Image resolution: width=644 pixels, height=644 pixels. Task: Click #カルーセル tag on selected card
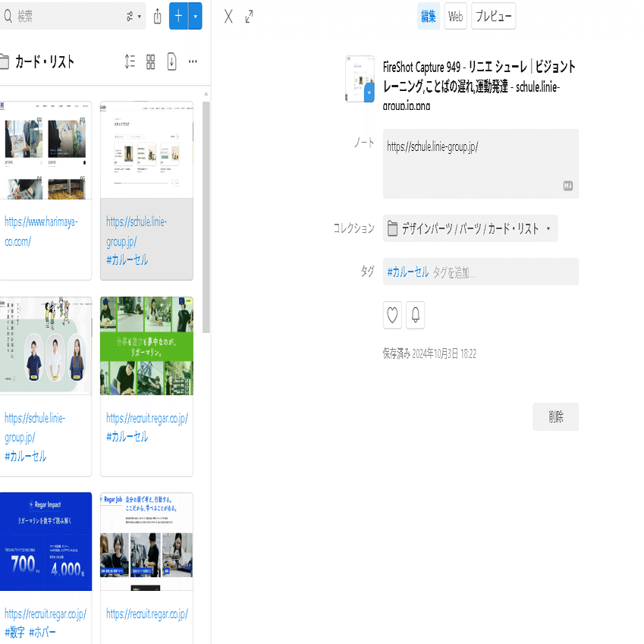tap(127, 259)
